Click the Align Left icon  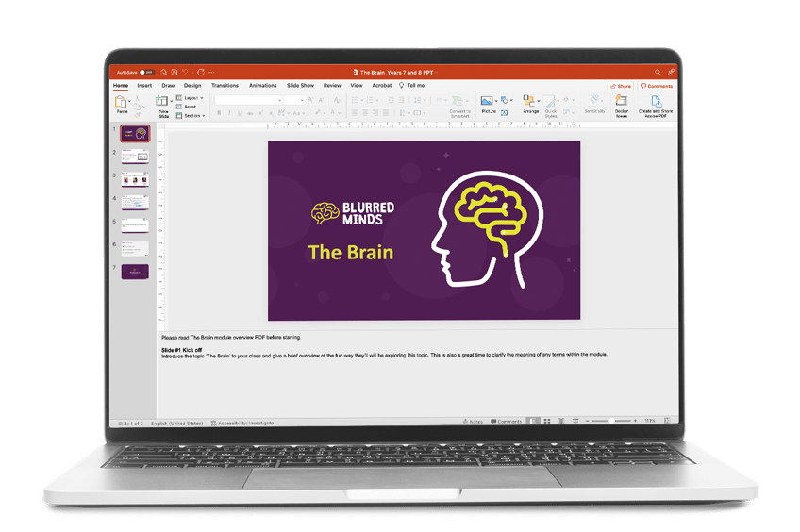[355, 113]
